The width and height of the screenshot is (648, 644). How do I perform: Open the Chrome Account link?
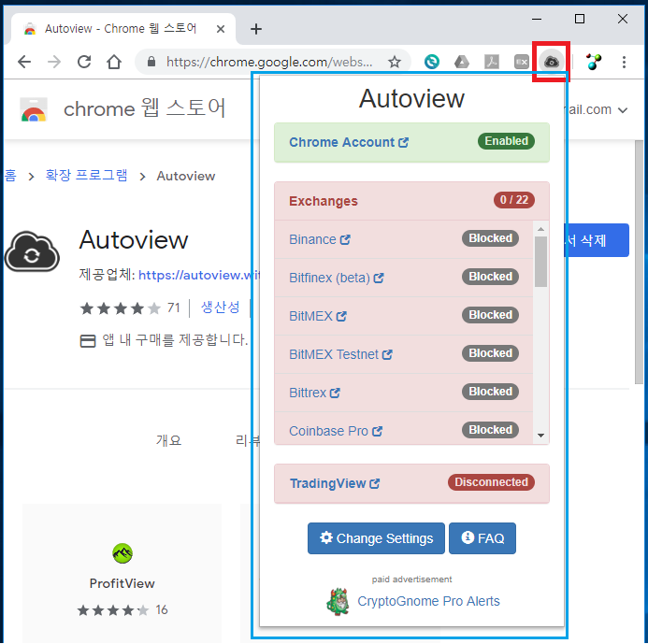coord(349,142)
